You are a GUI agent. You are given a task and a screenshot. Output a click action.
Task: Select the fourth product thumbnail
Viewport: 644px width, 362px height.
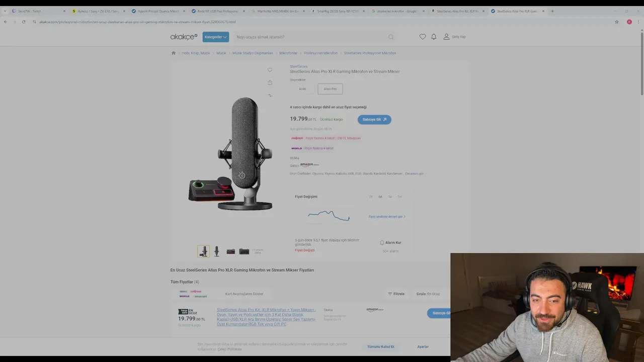[244, 251]
